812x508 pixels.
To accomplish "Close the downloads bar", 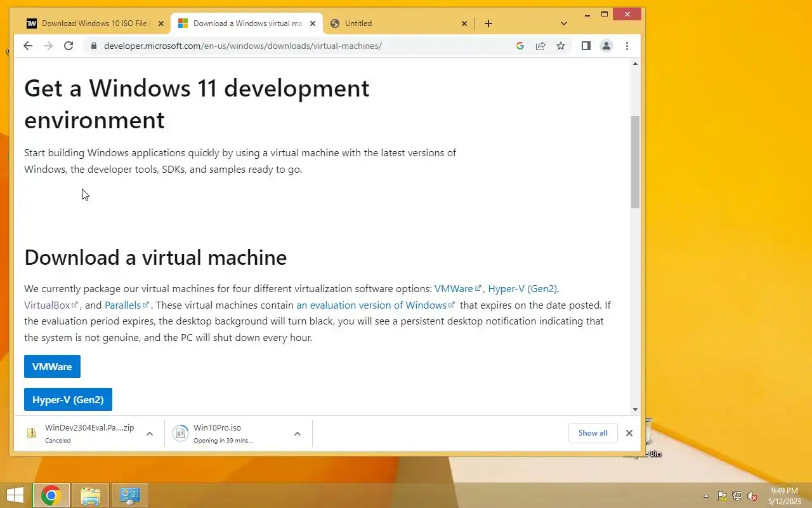I will click(629, 433).
